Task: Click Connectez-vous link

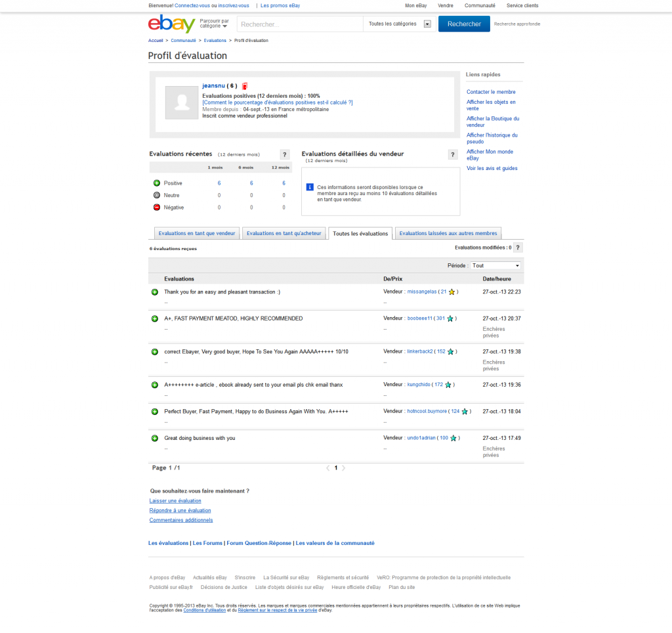Action: coord(192,5)
